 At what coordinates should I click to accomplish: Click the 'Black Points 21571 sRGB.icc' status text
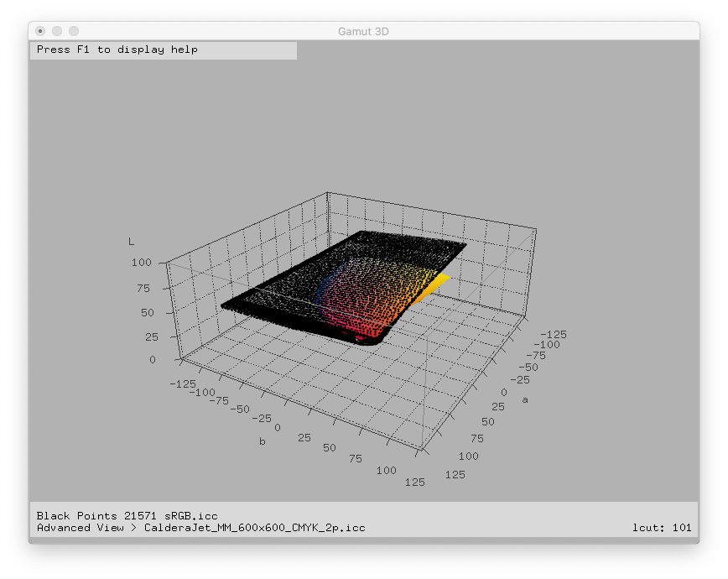127,514
